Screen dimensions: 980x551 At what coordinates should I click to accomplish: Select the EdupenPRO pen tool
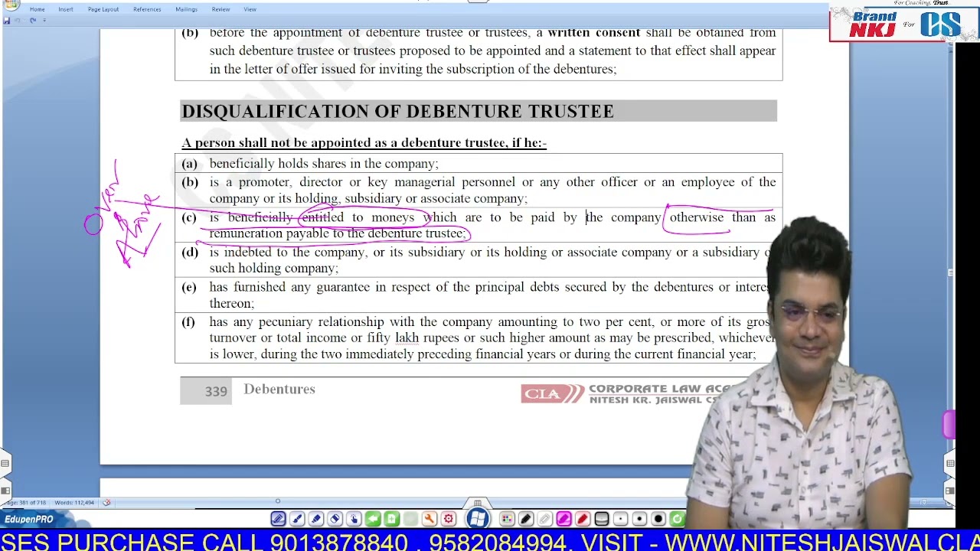pos(278,519)
